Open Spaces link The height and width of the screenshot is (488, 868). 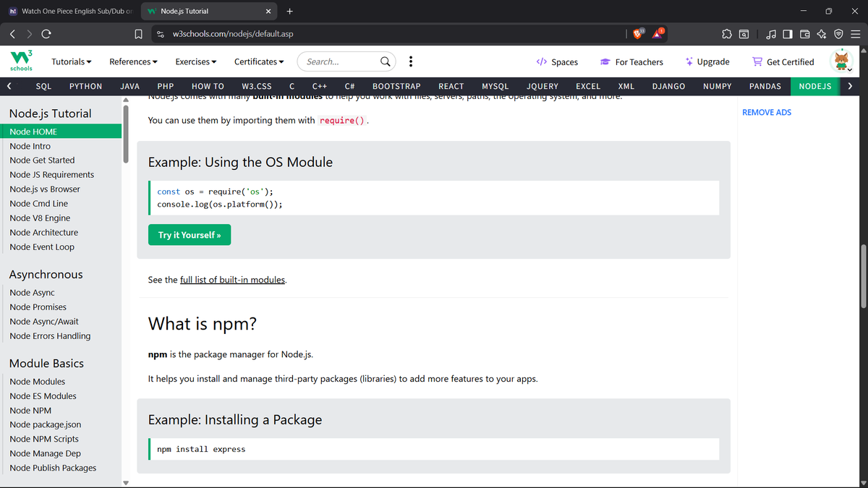coord(557,61)
